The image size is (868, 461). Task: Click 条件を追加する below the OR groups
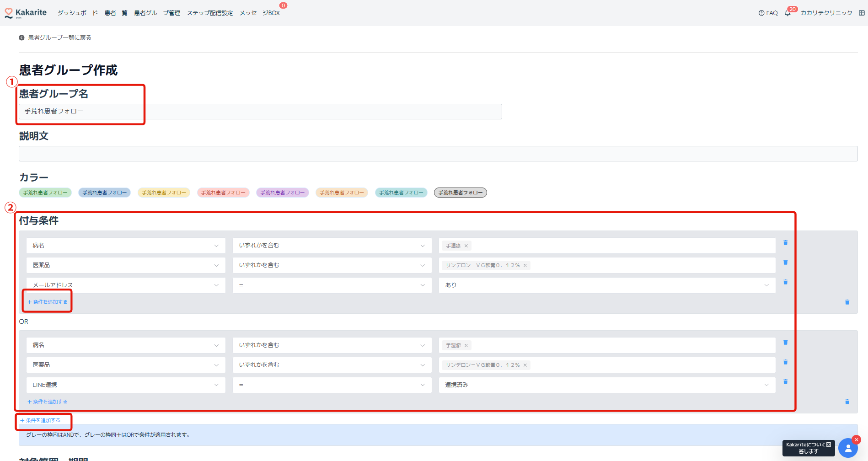click(x=41, y=421)
